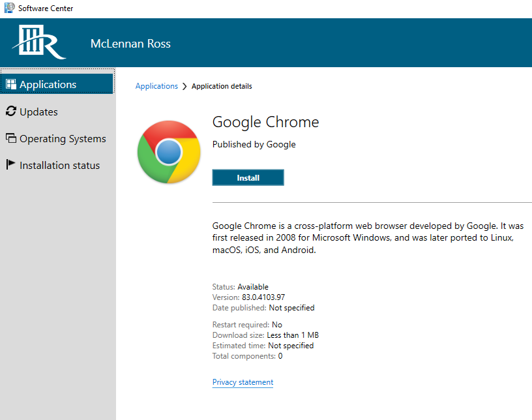This screenshot has width=532, height=420.
Task: Open the Privacy statement link
Action: (243, 382)
